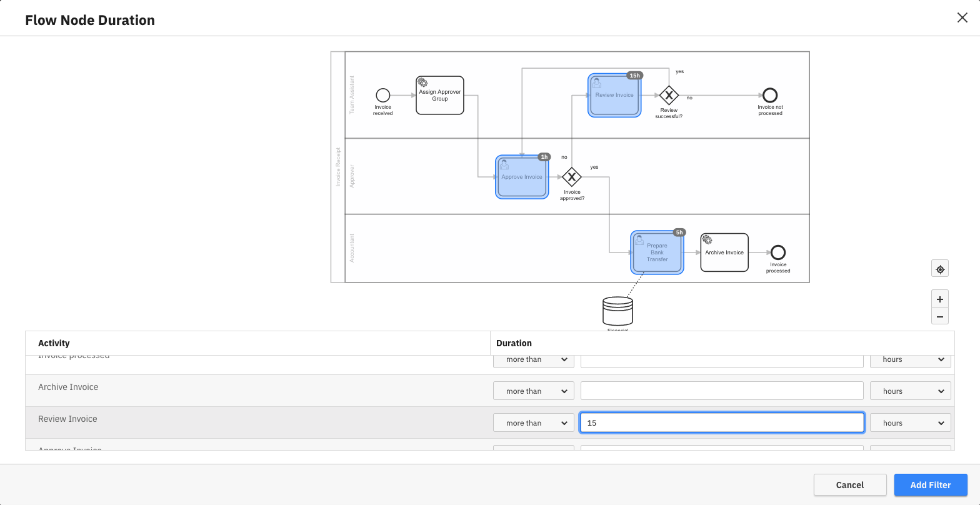Click the Financial data store icon
The height and width of the screenshot is (505, 980).
click(x=617, y=311)
